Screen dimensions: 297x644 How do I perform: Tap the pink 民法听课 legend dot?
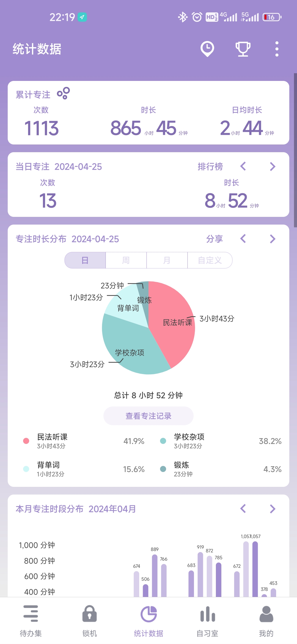click(26, 441)
